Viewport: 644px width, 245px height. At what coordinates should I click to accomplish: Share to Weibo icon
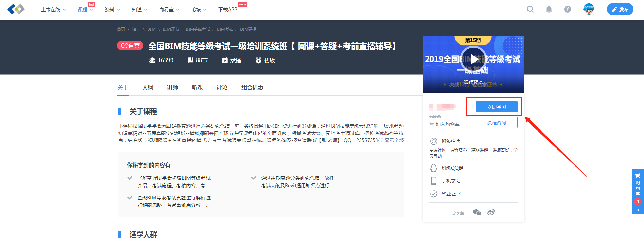[491, 212]
